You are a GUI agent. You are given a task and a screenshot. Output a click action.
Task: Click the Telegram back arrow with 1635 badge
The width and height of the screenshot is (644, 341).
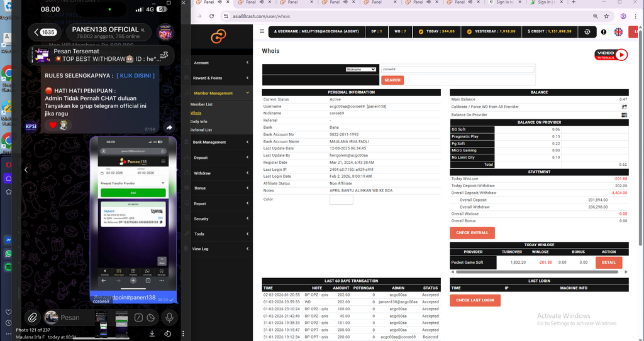[45, 32]
